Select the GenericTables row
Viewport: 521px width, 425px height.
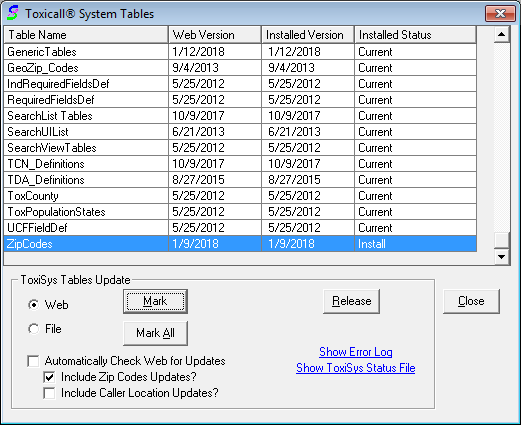tap(240, 52)
